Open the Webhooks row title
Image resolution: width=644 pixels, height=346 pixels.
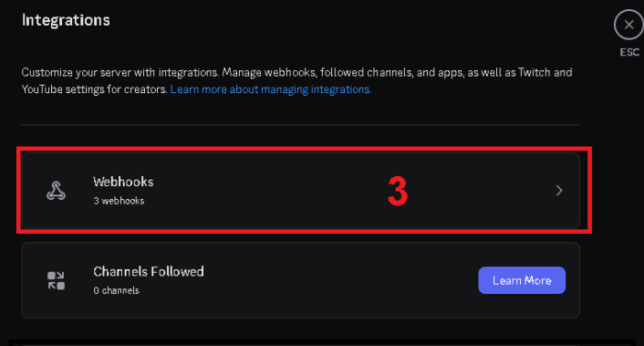pos(123,182)
